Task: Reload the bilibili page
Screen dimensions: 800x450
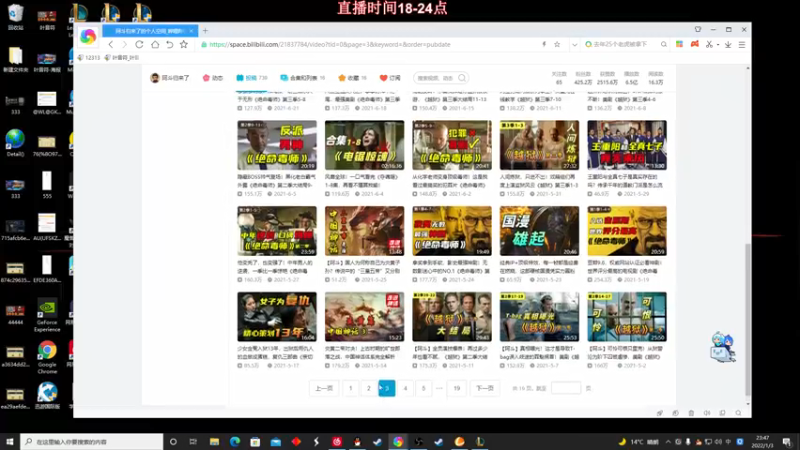Action: point(139,44)
